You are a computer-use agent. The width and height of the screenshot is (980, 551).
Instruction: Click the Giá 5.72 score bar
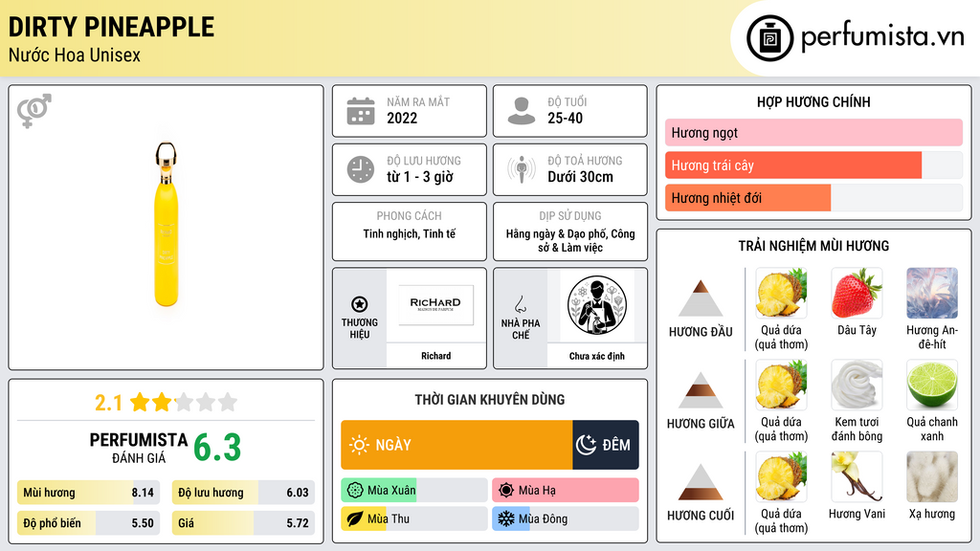point(243,523)
